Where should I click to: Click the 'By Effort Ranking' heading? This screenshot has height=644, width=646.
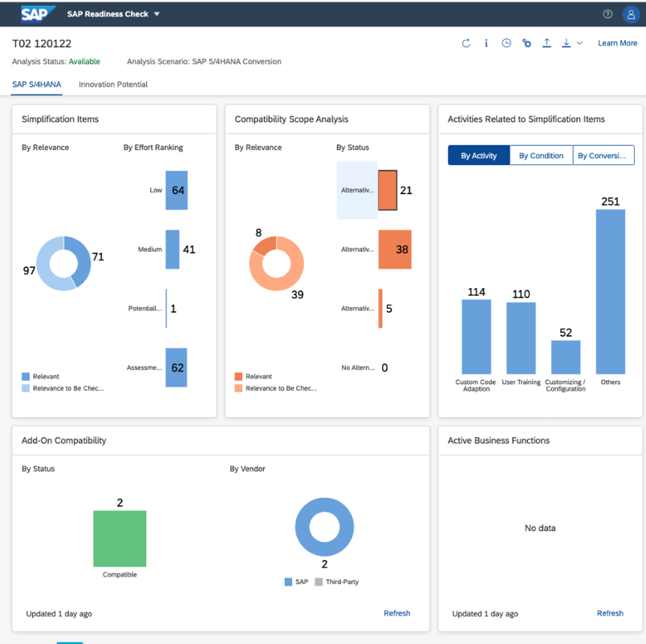153,148
